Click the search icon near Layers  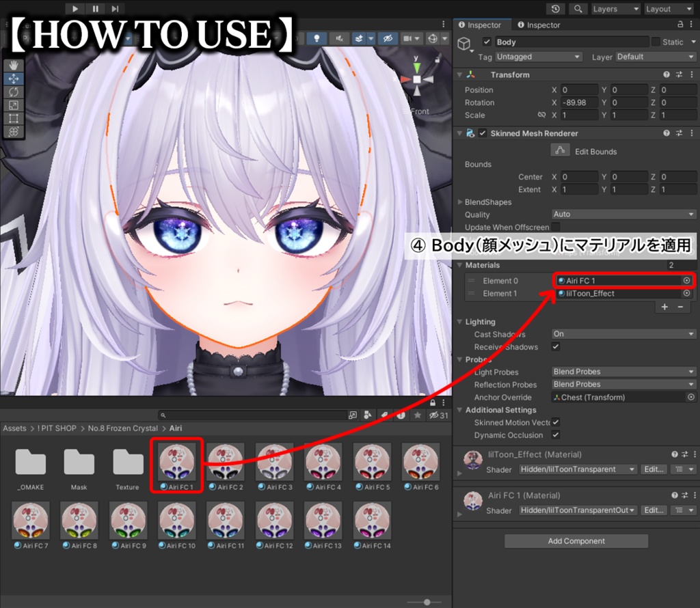pos(578,9)
